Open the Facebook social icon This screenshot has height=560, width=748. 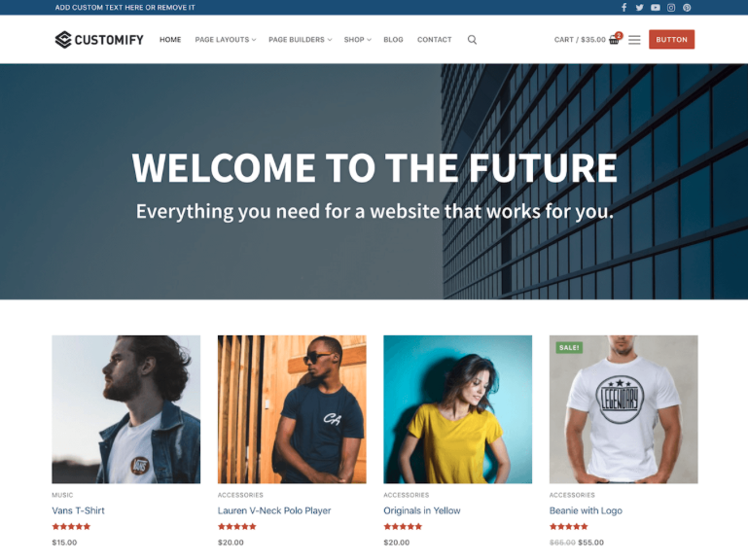pyautogui.click(x=623, y=7)
